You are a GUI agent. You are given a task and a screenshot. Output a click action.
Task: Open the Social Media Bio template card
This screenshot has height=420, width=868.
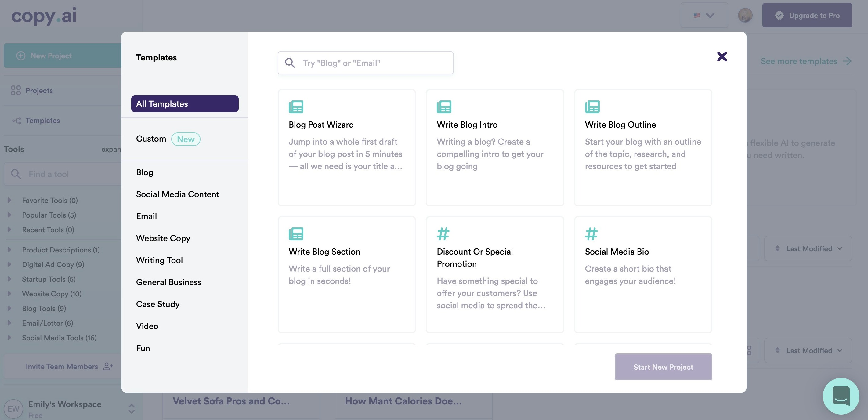tap(643, 275)
